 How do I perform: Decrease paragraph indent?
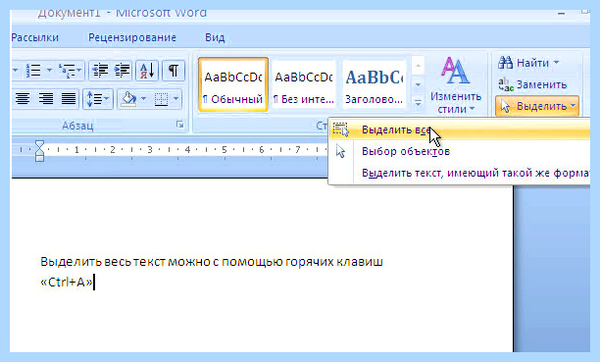tap(100, 70)
